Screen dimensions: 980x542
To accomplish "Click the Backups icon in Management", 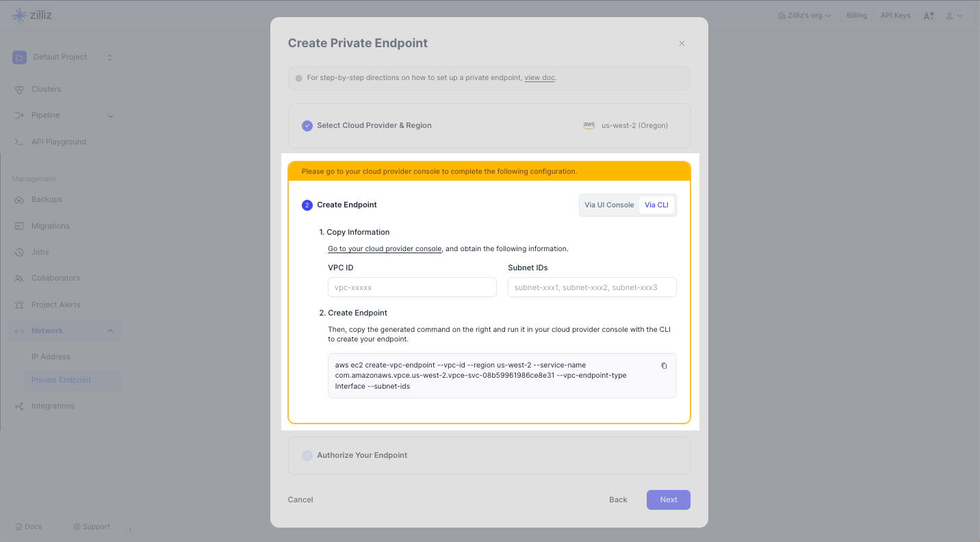I will pos(19,200).
